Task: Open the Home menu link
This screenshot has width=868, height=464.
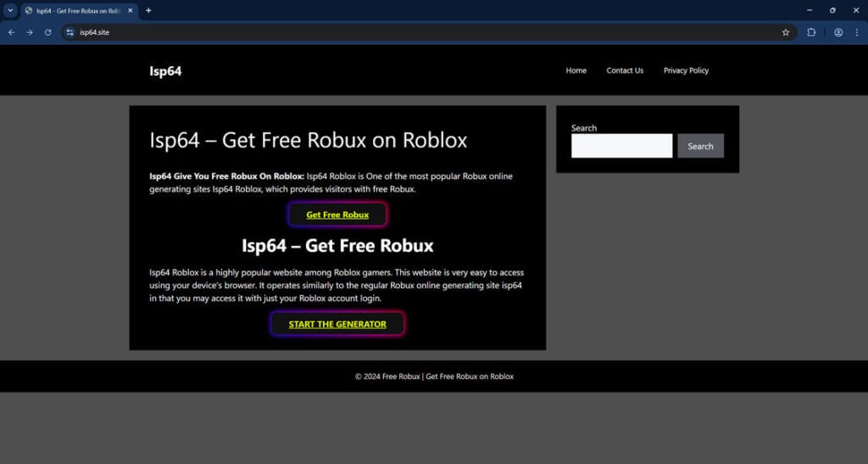Action: [x=576, y=70]
